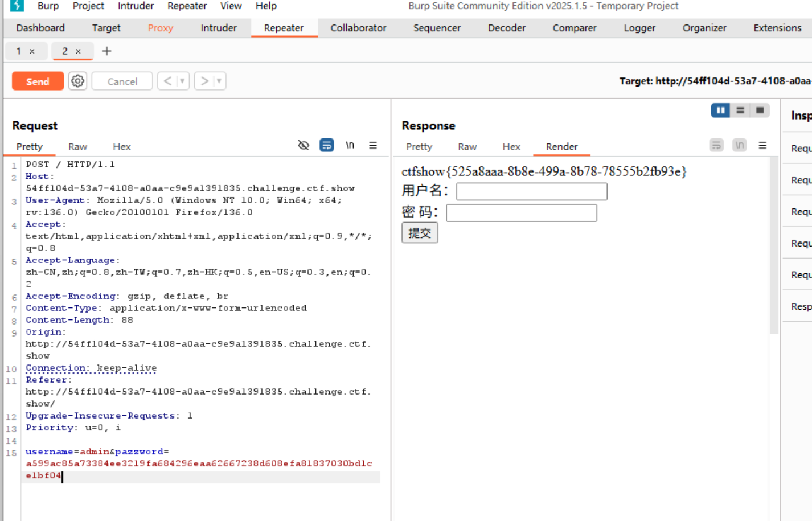Go back to previous request in history

pyautogui.click(x=167, y=81)
